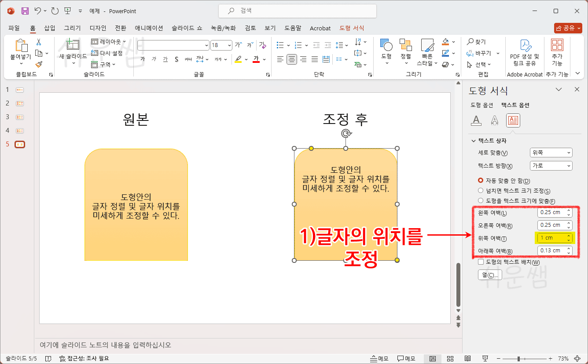
Task: Open the 텍스트 방향 dropdown showing 가로
Action: click(551, 165)
